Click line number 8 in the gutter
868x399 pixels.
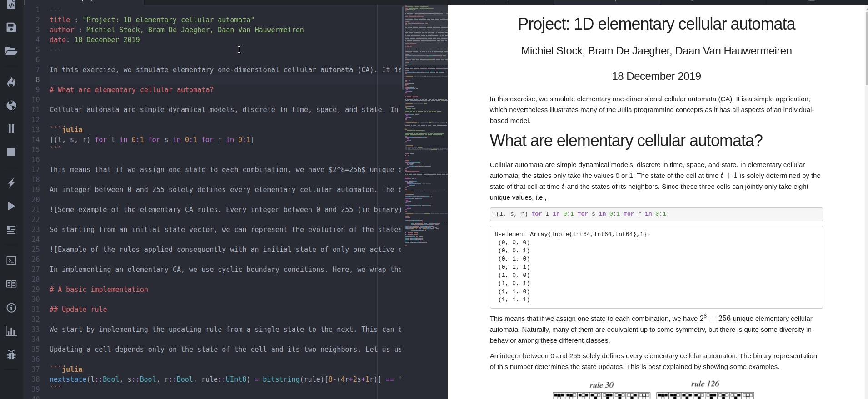point(38,80)
